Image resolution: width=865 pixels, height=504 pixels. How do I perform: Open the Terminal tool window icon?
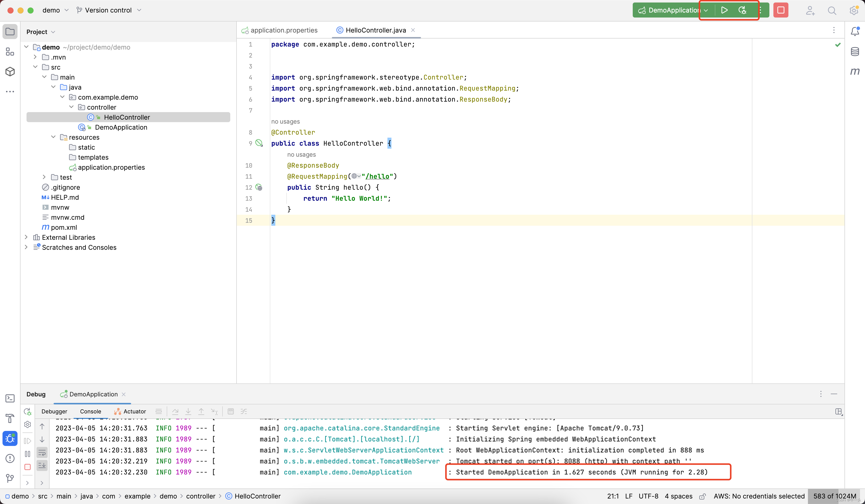point(10,398)
